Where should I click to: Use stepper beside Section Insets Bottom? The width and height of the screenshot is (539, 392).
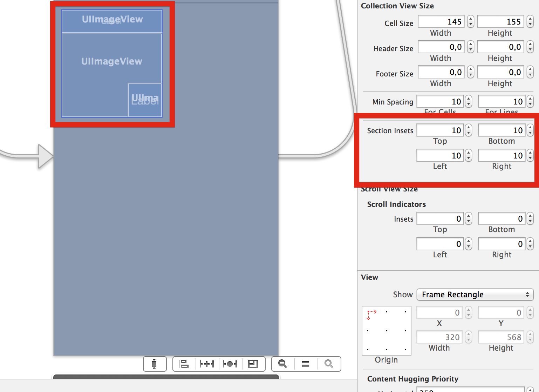[x=530, y=130]
